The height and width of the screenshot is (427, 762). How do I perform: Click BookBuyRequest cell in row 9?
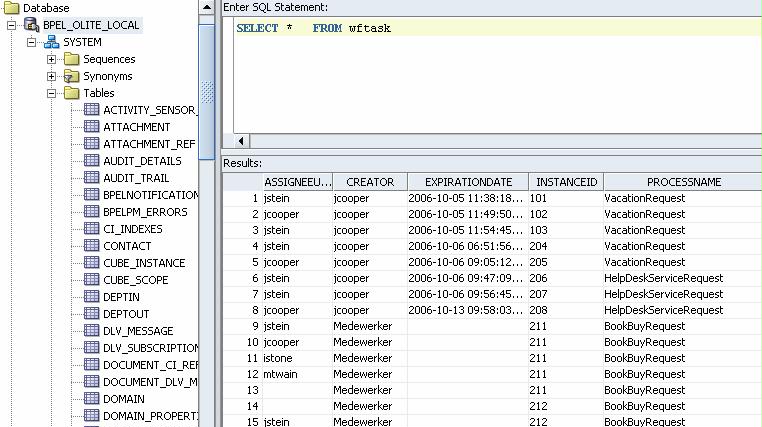pyautogui.click(x=644, y=326)
